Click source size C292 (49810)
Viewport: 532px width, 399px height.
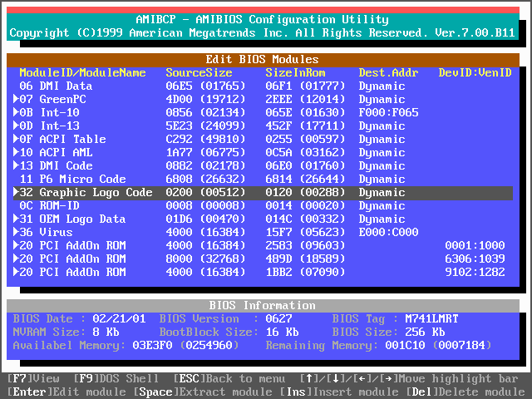tap(205, 139)
